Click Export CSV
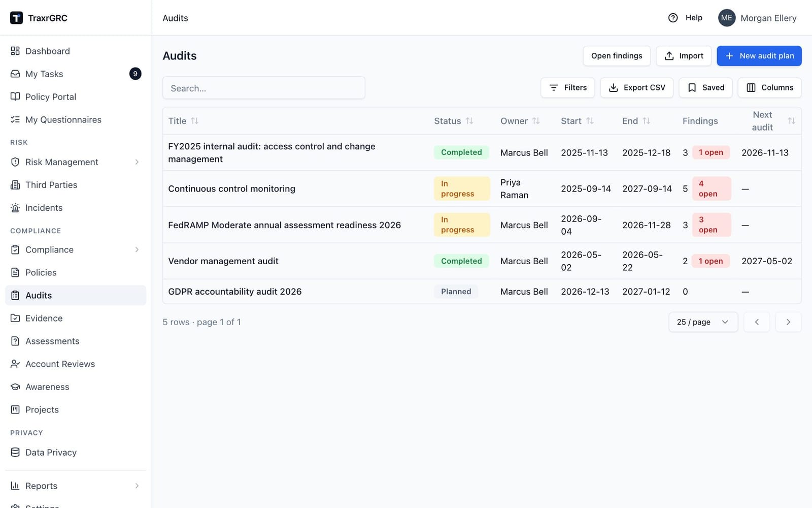812x508 pixels. [637, 87]
